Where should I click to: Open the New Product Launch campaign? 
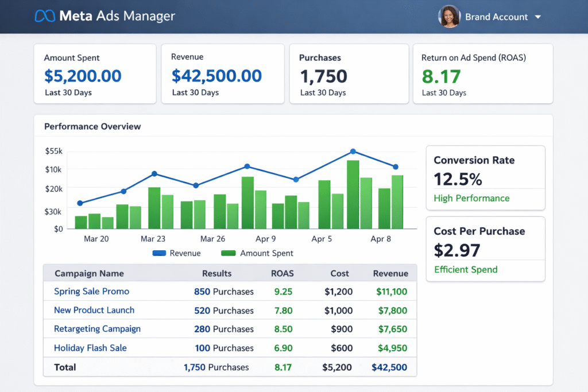(x=94, y=311)
